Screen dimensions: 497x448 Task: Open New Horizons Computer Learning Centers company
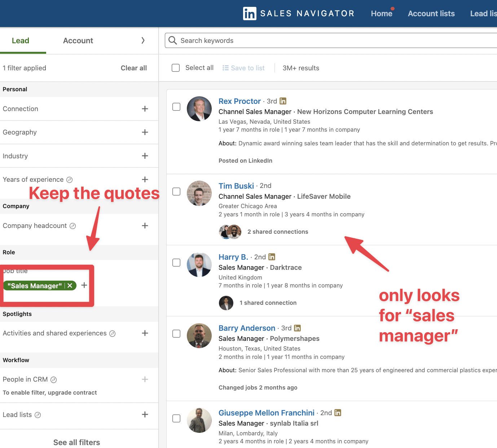click(x=365, y=112)
